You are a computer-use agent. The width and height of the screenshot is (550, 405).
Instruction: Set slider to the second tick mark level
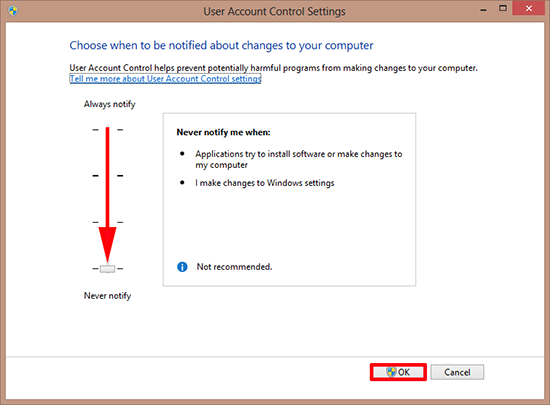pos(107,176)
